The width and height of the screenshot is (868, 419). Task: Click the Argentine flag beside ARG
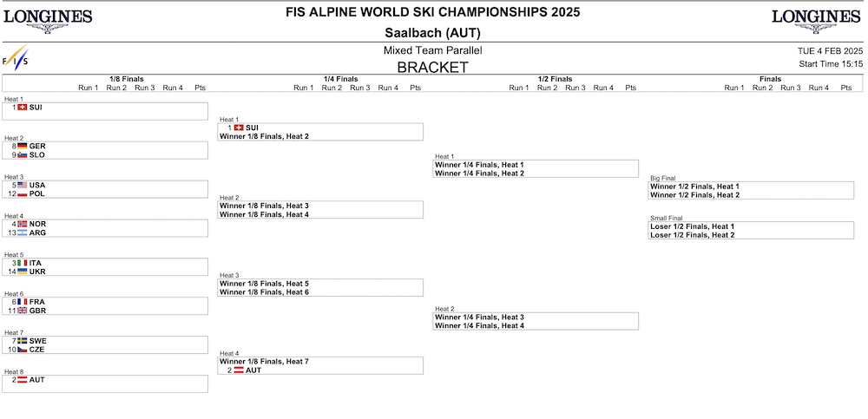[23, 233]
